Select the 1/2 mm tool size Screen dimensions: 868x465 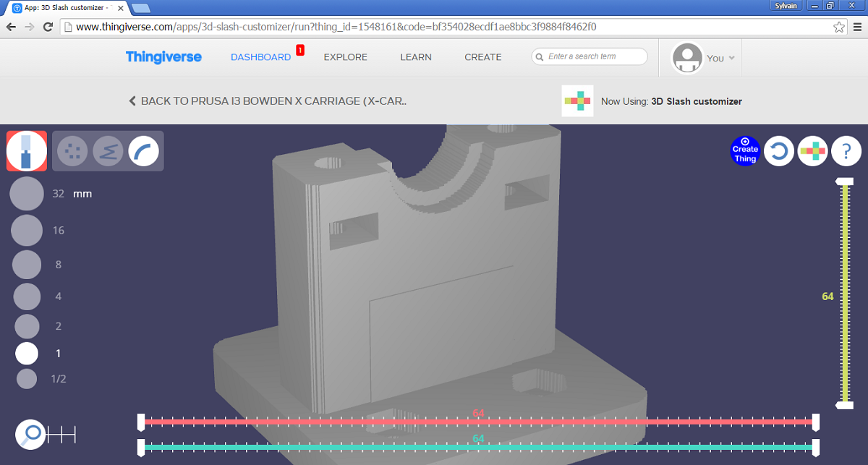click(27, 379)
